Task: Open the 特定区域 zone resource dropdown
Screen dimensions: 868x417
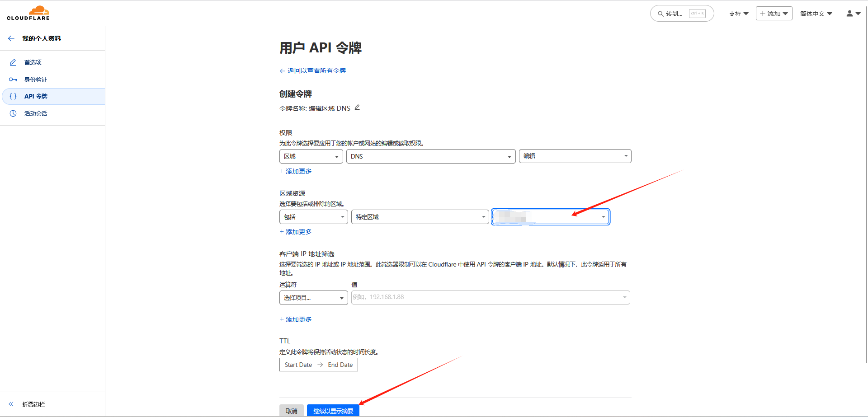Action: (420, 217)
